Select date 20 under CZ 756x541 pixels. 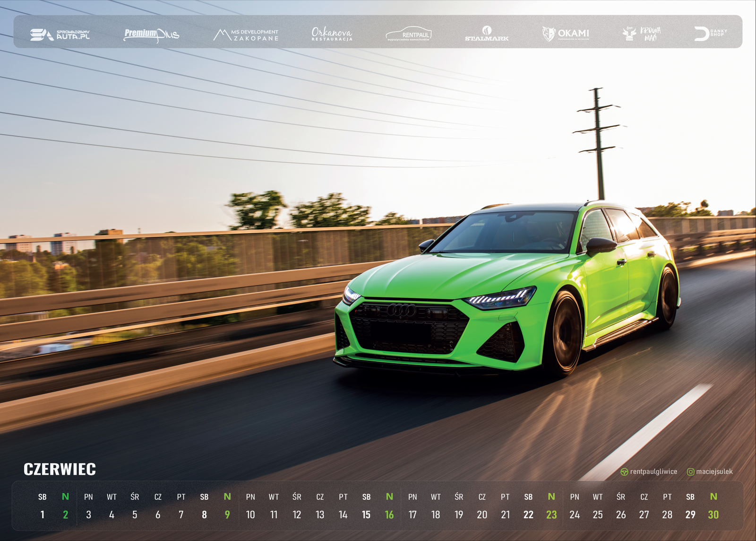[x=482, y=515]
